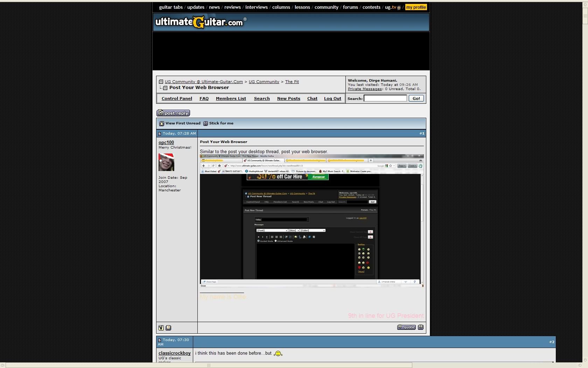Screen dimensions: 588x368
Task: Follow the UG Community breadcrumb link
Action: (x=264, y=82)
